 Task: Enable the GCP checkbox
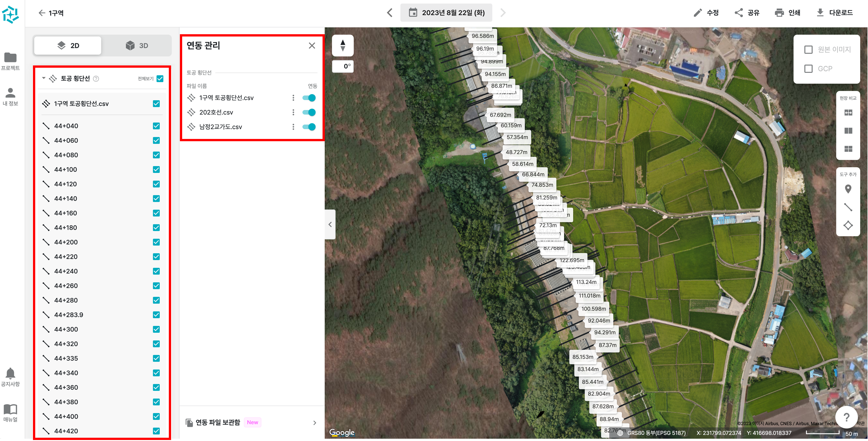tap(808, 69)
